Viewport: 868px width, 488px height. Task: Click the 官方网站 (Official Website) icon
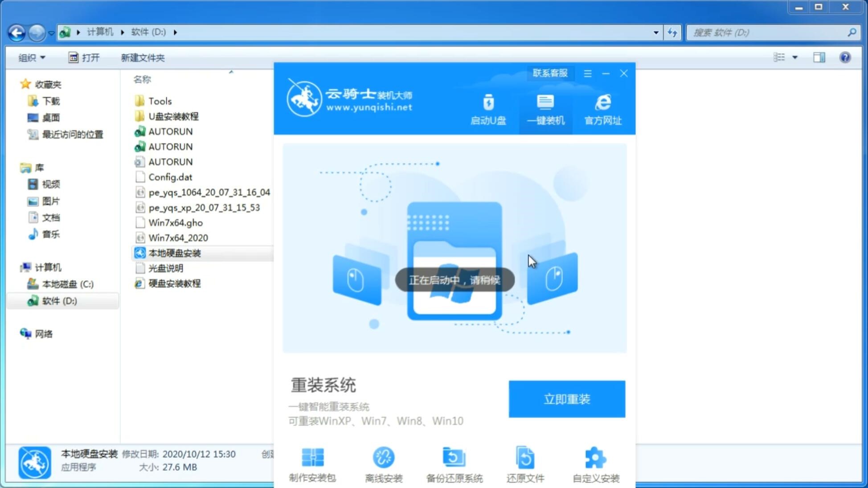[602, 109]
